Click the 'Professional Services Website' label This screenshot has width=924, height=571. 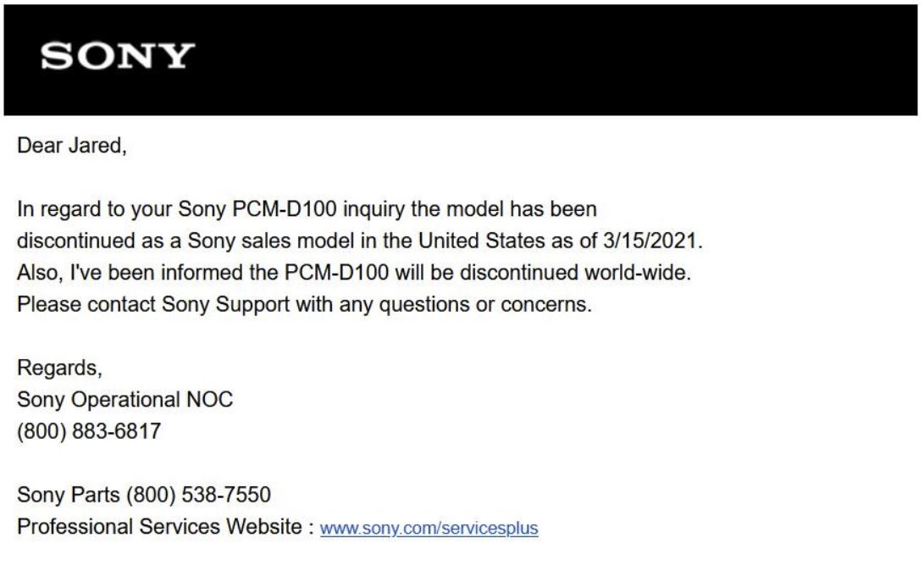160,527
